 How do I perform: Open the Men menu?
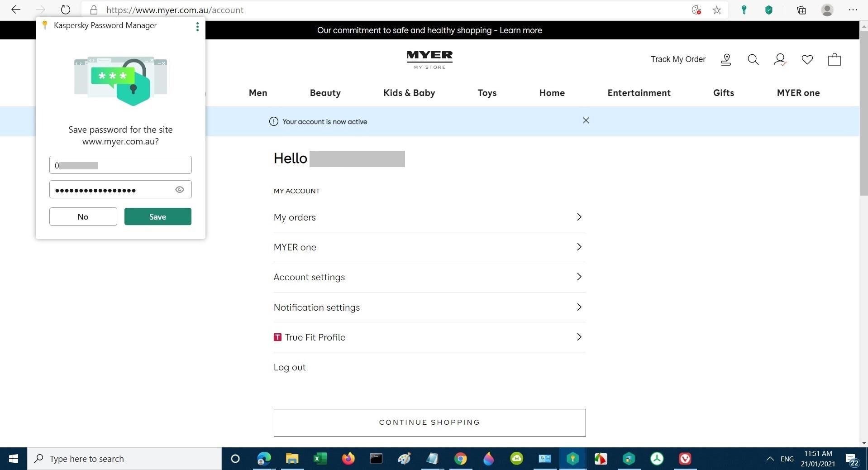coord(258,93)
